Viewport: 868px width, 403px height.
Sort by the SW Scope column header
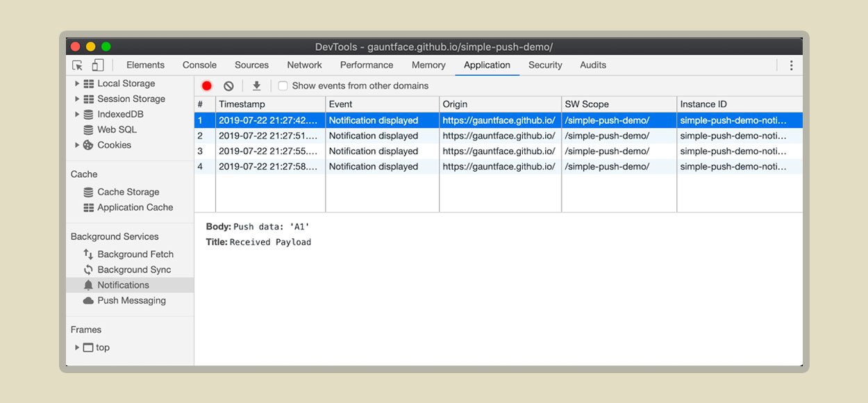pyautogui.click(x=619, y=104)
